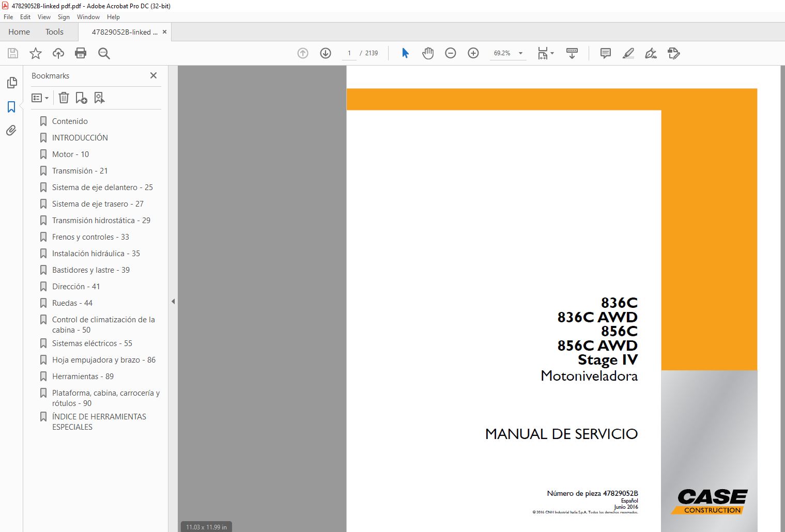
Task: Print the document with the printer icon
Action: [x=81, y=53]
